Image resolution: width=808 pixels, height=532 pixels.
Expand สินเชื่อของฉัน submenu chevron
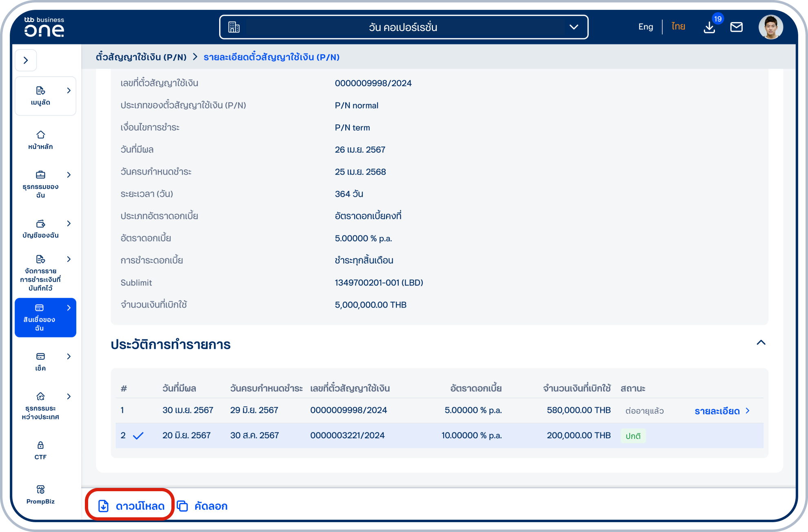pyautogui.click(x=69, y=308)
